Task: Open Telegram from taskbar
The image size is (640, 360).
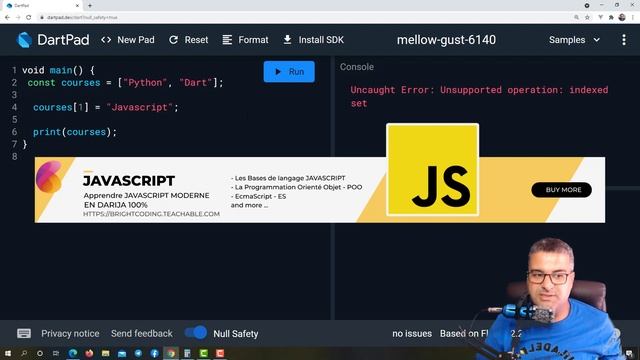Action: (138, 353)
